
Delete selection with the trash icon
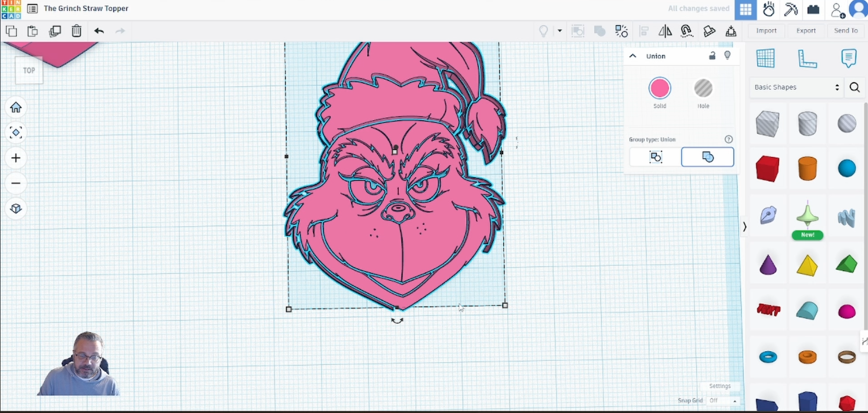tap(76, 31)
